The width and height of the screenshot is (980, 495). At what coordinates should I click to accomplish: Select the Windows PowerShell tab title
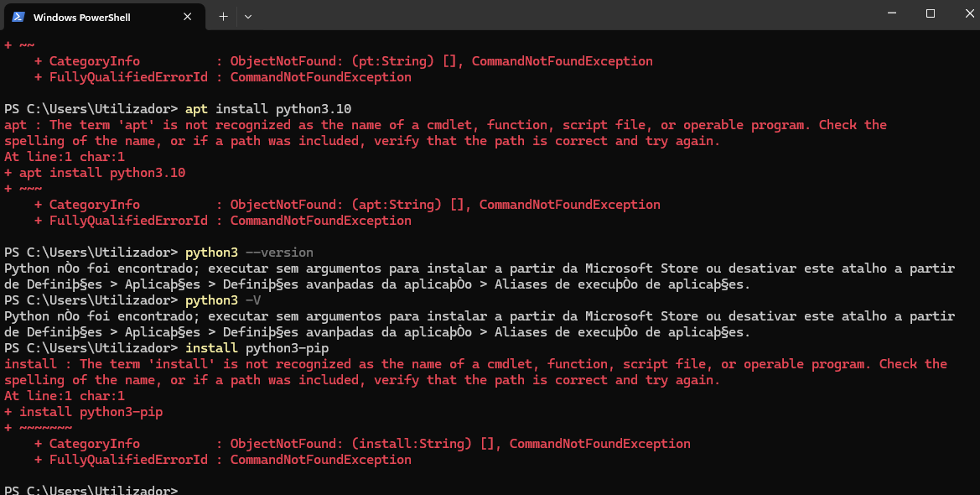coord(81,17)
